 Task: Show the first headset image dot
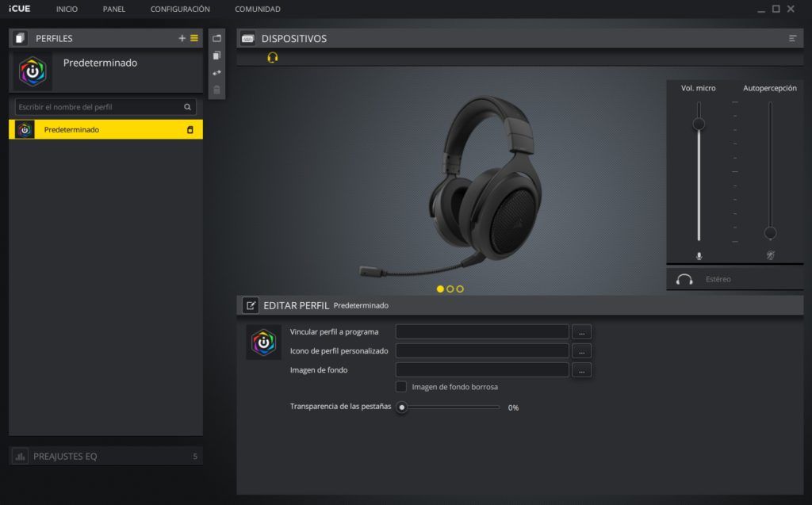pos(440,289)
